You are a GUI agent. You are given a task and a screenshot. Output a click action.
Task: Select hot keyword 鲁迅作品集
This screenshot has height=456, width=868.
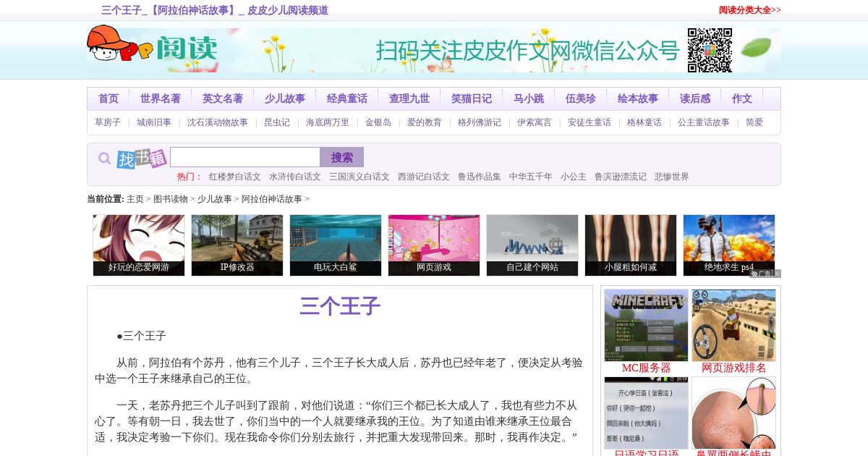click(x=480, y=177)
